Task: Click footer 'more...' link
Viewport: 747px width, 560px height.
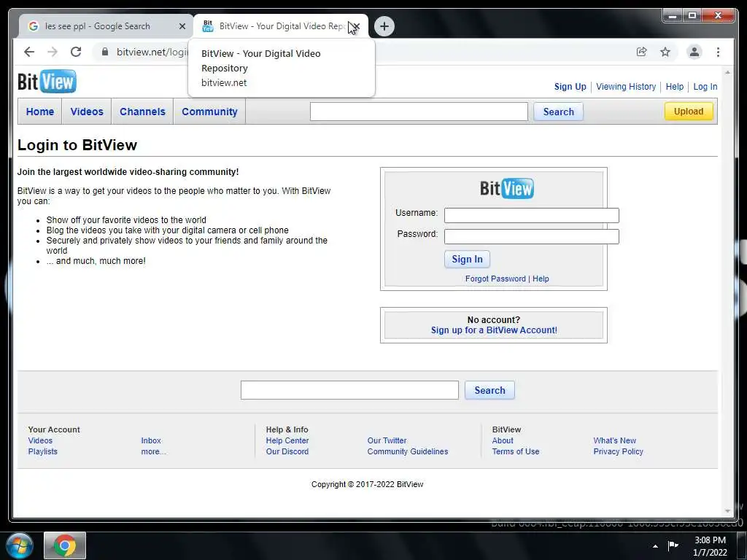Action: click(153, 451)
